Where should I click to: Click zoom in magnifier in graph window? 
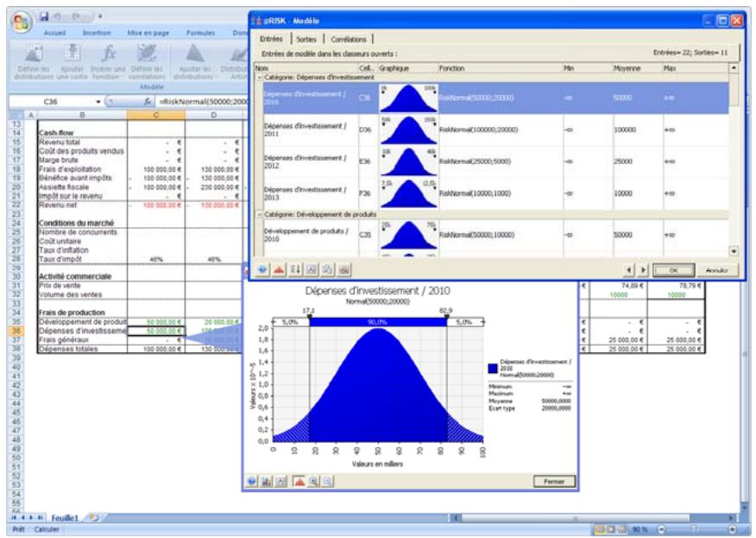(x=312, y=481)
